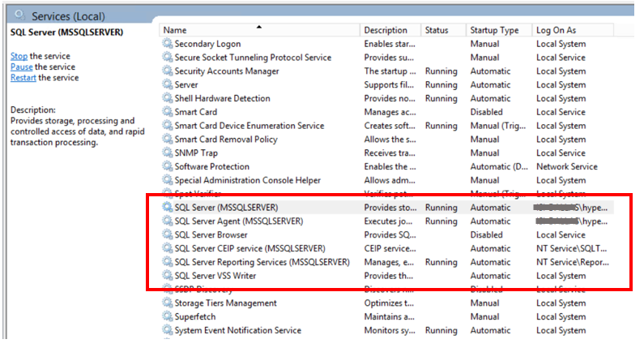Click the SQL Server Agent gear icon

167,221
